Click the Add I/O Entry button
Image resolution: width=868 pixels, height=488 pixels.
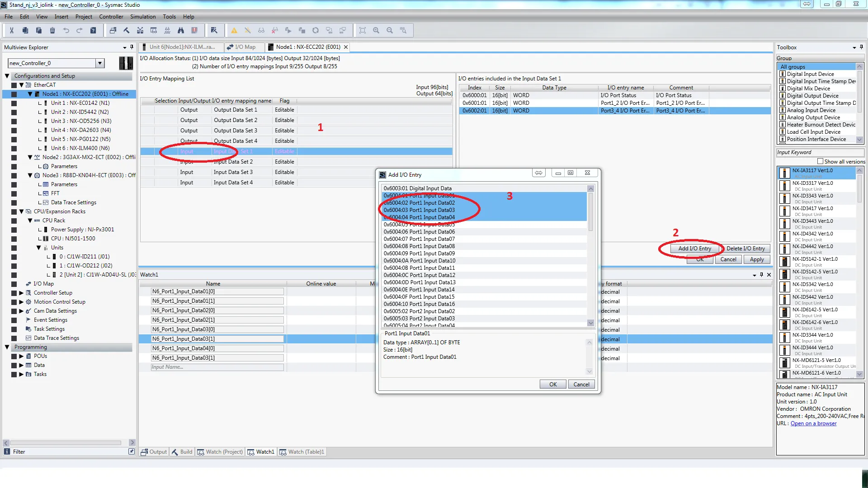click(694, 249)
